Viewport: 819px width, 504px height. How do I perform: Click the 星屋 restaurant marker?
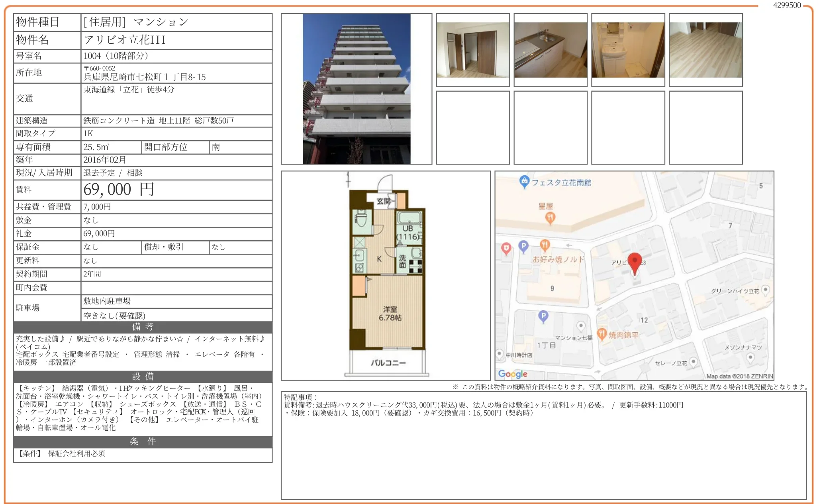click(x=550, y=217)
